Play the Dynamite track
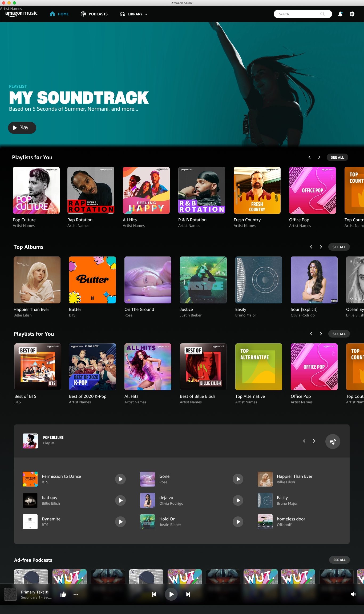Viewport: 364px width, 614px height. coord(120,522)
